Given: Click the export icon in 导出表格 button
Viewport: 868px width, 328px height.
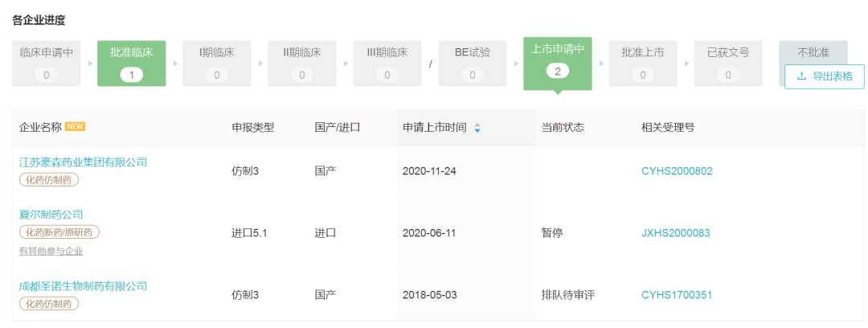Looking at the screenshot, I should point(801,76).
